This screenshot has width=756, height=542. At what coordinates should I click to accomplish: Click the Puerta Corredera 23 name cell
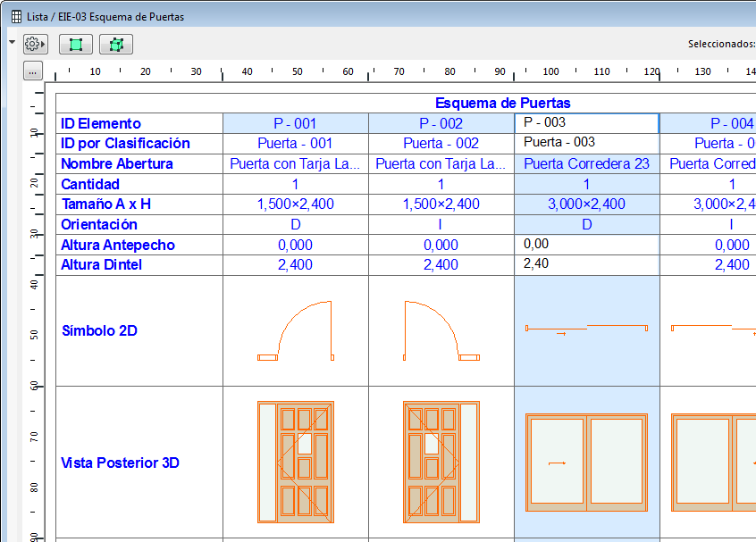pyautogui.click(x=586, y=163)
